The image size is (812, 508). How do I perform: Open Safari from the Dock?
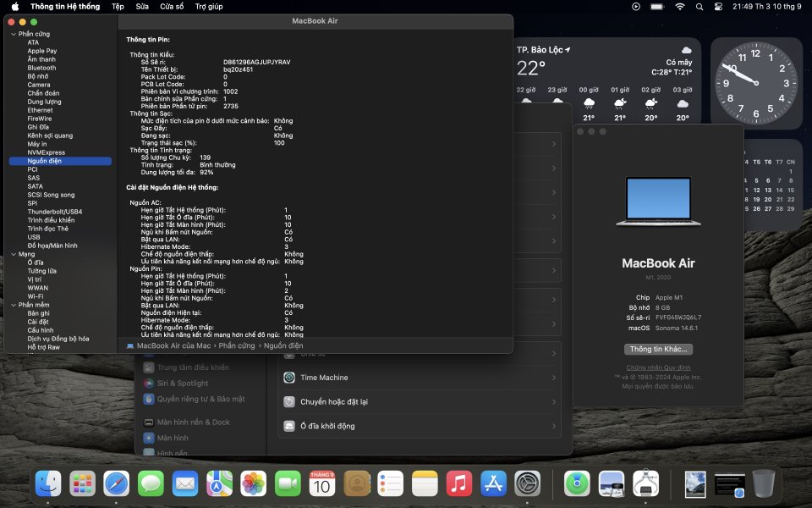[x=117, y=484]
